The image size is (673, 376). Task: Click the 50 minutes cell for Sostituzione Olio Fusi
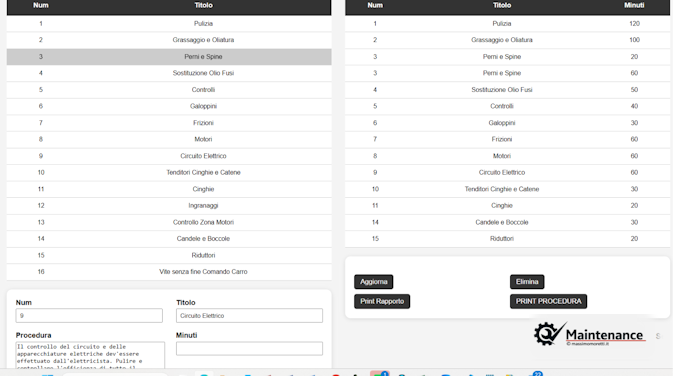634,90
